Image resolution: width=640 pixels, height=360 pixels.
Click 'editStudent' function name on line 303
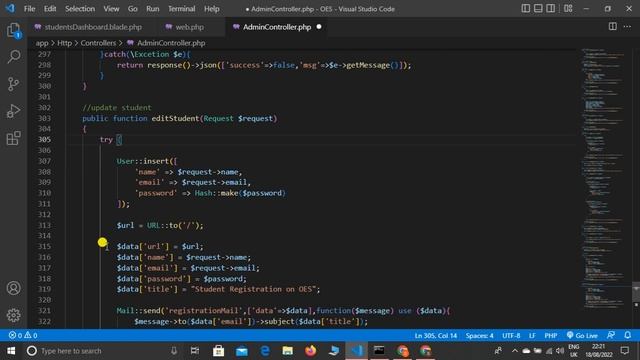[x=176, y=118]
